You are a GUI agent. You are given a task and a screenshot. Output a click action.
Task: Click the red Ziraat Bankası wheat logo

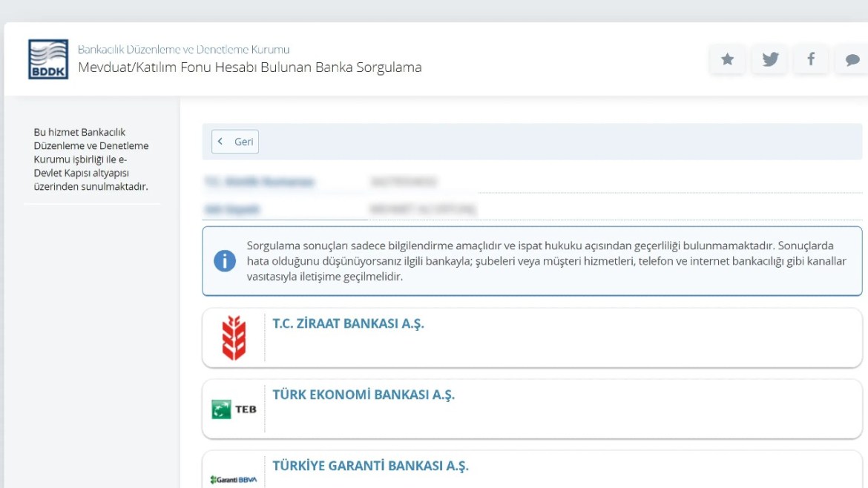click(x=234, y=337)
